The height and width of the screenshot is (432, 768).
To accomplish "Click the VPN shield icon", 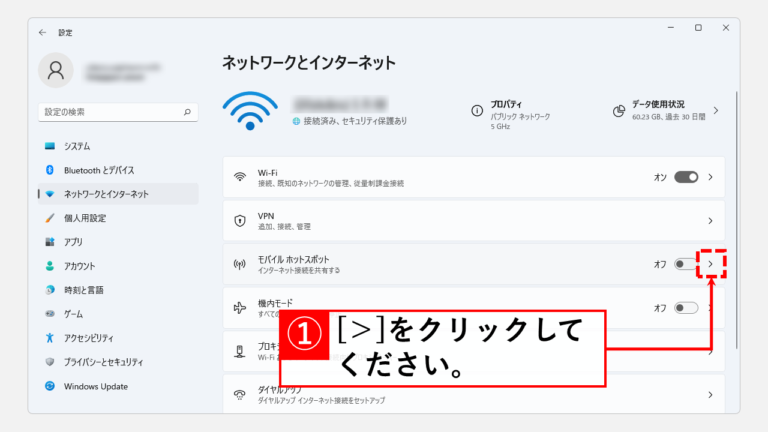I will coord(240,221).
